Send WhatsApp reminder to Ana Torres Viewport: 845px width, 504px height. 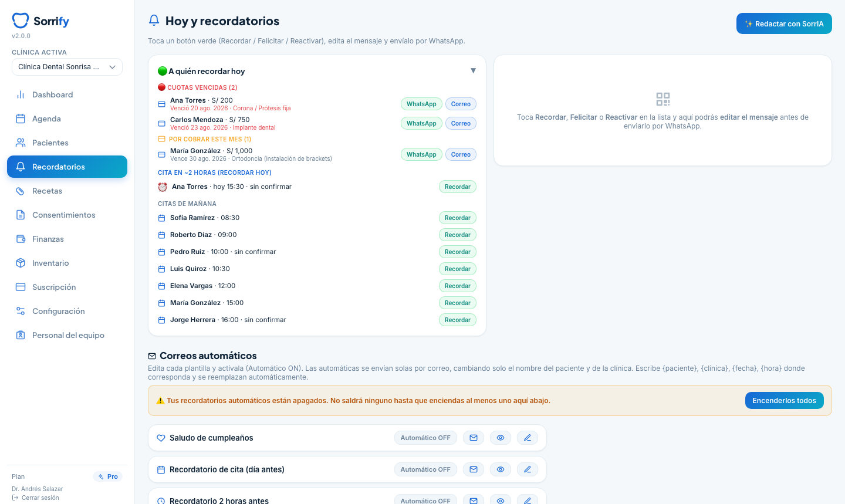(421, 104)
